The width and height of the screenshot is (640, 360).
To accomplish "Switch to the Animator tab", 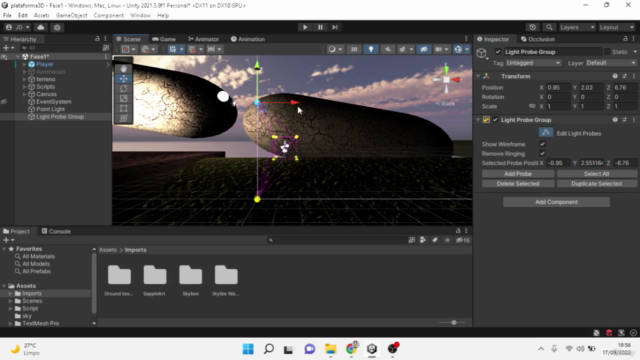I will [203, 39].
